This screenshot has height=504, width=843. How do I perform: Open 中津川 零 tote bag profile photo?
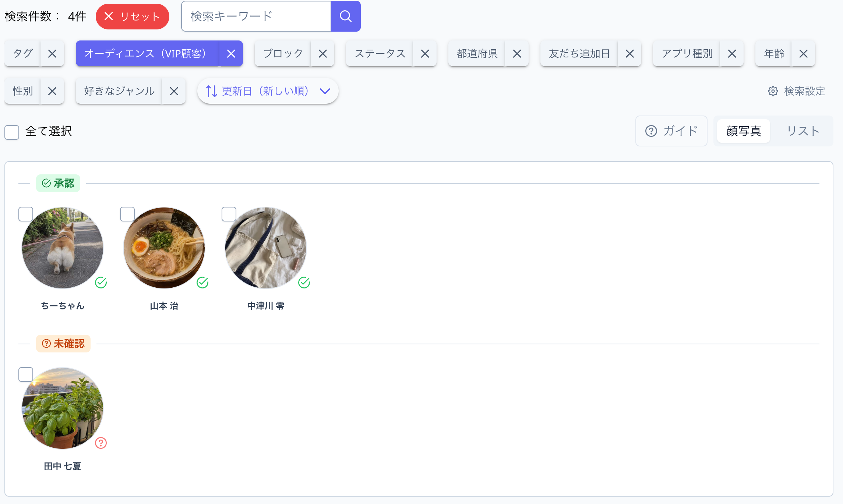(x=266, y=248)
